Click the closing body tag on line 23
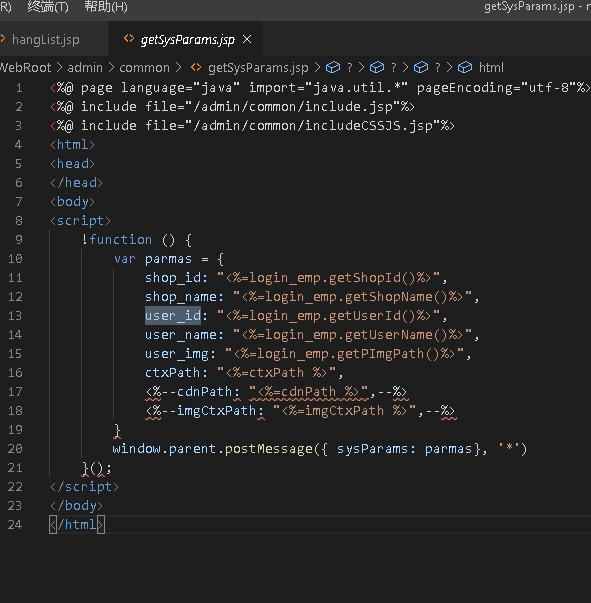This screenshot has height=603, width=591. (x=77, y=506)
